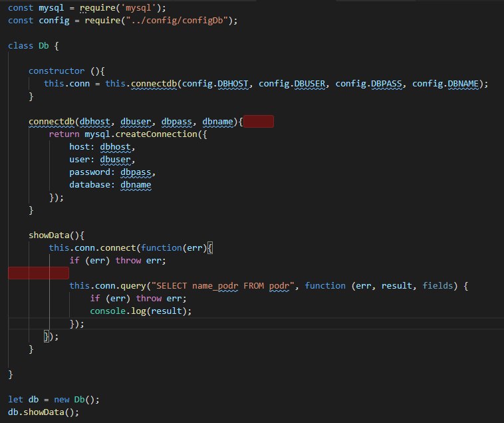Click config.DBPASS in the constructor call
This screenshot has height=423, width=504.
coord(368,84)
